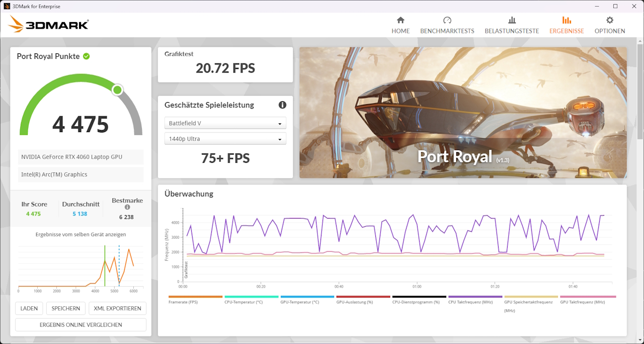Click XML Exportieren button
Viewport: 644px width, 344px height.
[117, 308]
